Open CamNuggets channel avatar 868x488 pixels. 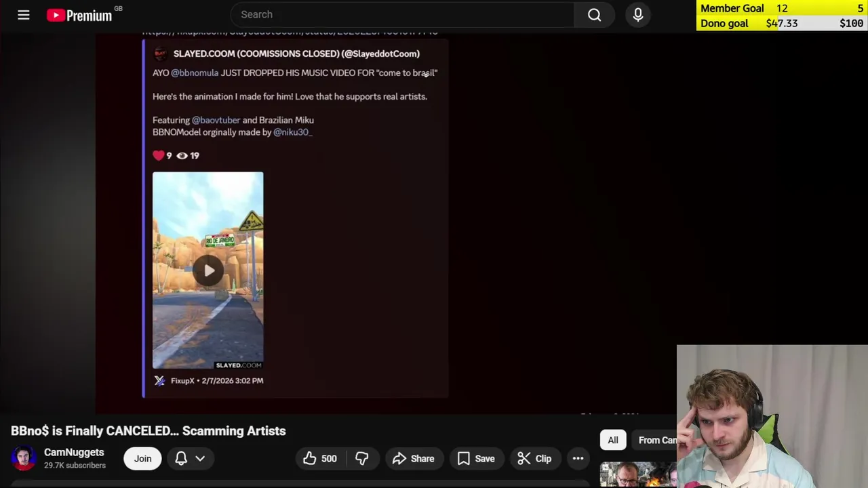(24, 458)
